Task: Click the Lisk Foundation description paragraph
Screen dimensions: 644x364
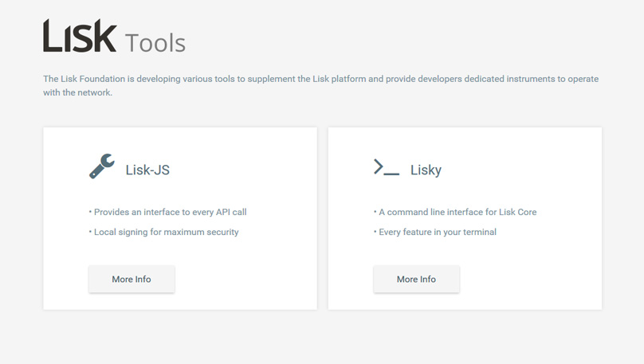Action: click(x=320, y=85)
